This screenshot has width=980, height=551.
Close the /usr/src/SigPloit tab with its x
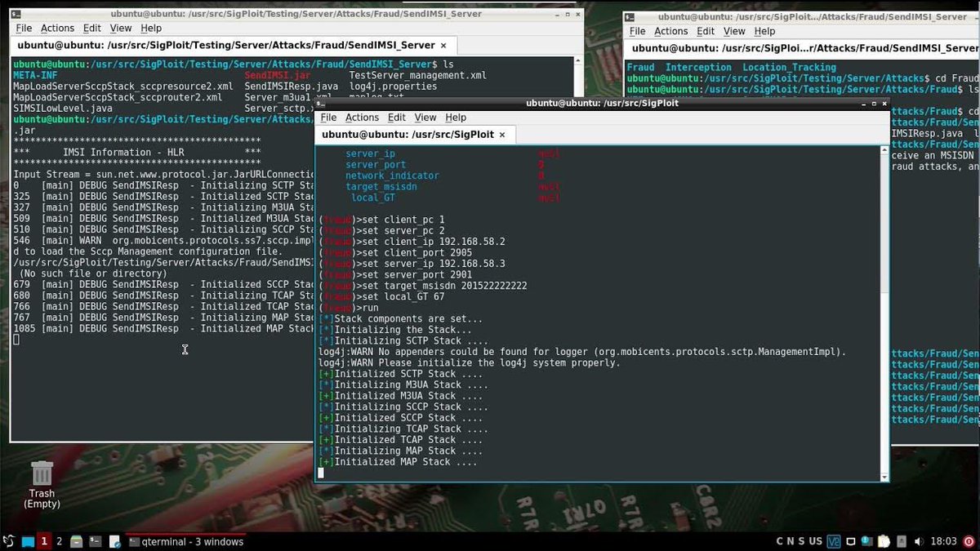(x=502, y=135)
